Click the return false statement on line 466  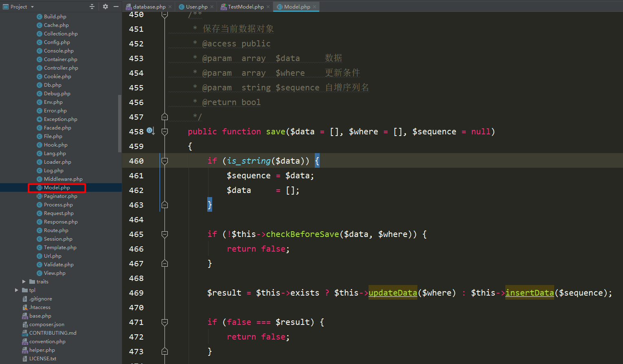(x=258, y=249)
